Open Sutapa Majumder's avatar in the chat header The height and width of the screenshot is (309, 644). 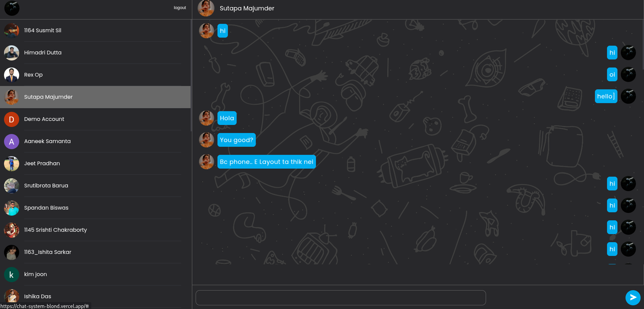206,8
